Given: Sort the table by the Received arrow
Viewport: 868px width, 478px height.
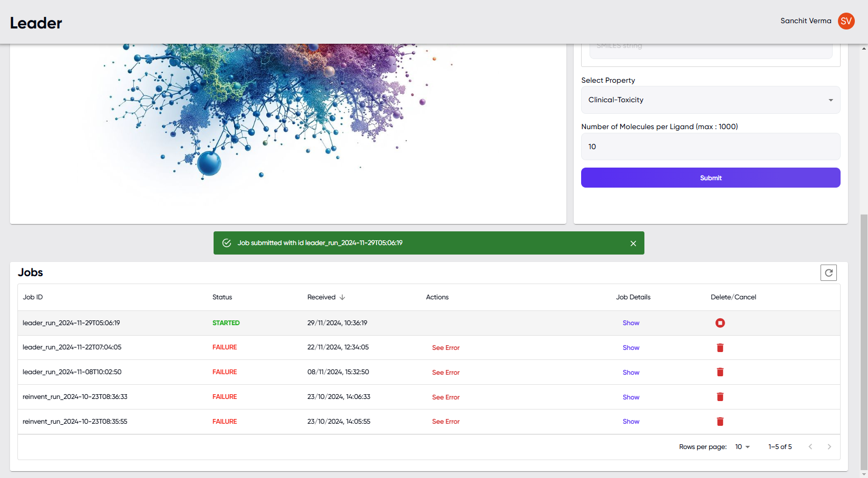Looking at the screenshot, I should point(342,297).
